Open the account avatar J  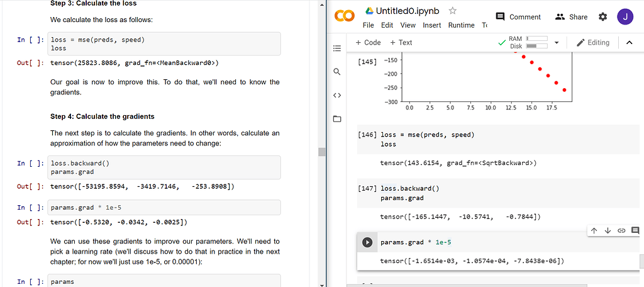625,17
